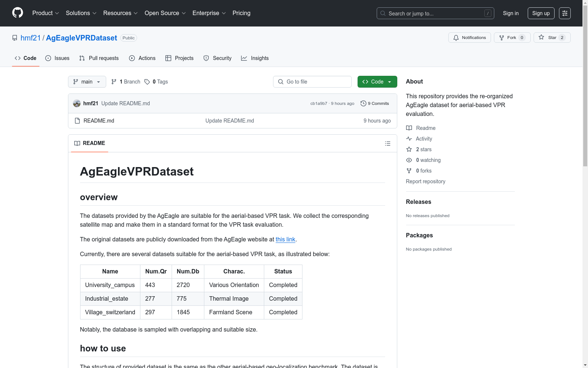Open the README.md file link
The height and width of the screenshot is (368, 588).
99,121
